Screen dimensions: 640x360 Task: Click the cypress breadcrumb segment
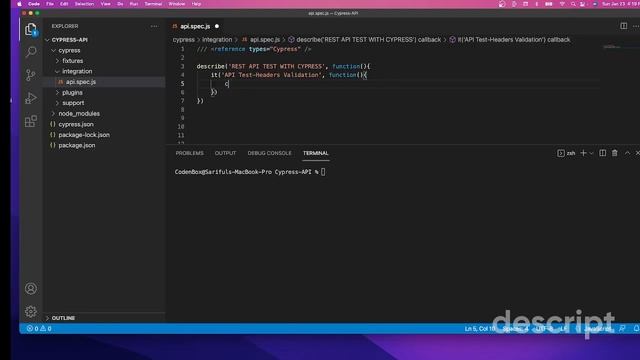pyautogui.click(x=184, y=40)
